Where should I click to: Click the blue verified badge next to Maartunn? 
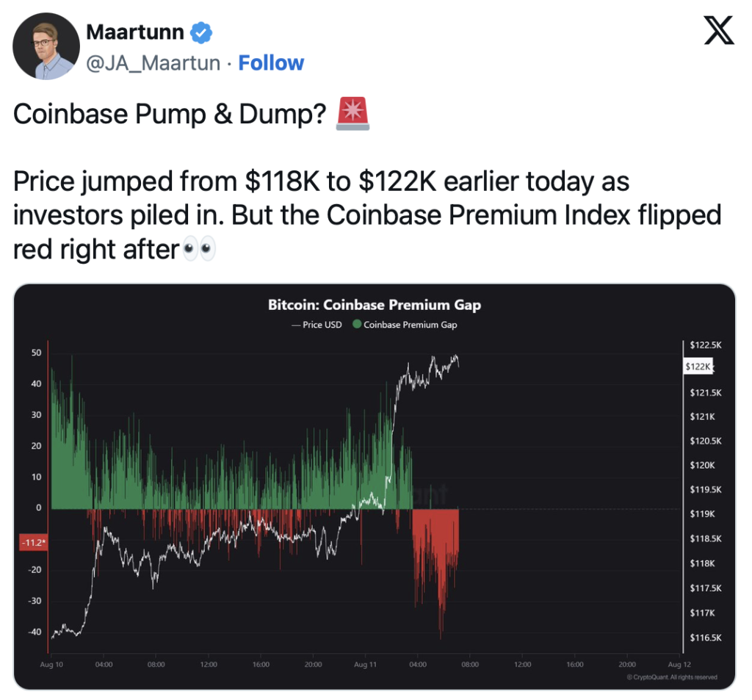(x=201, y=32)
